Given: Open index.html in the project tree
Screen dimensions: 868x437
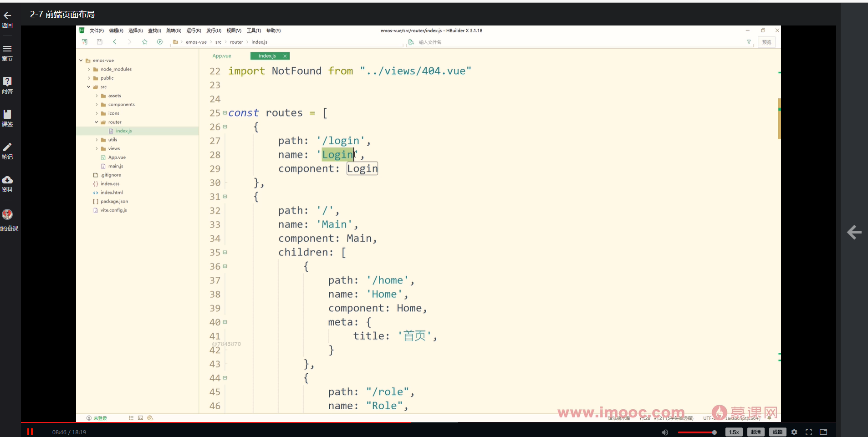Looking at the screenshot, I should pos(112,193).
